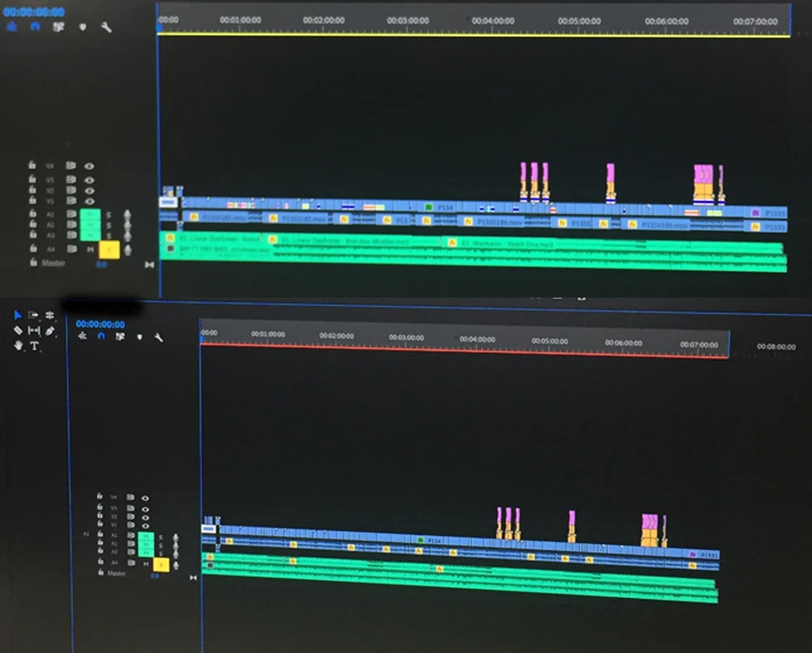Image resolution: width=812 pixels, height=653 pixels.
Task: Select the Track Select Forward tool
Action: [x=33, y=315]
